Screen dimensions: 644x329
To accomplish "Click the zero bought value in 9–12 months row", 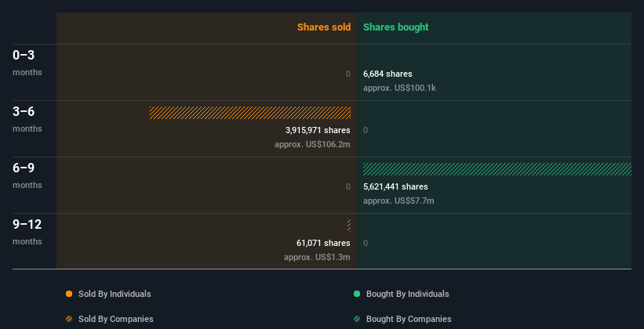I will [366, 244].
